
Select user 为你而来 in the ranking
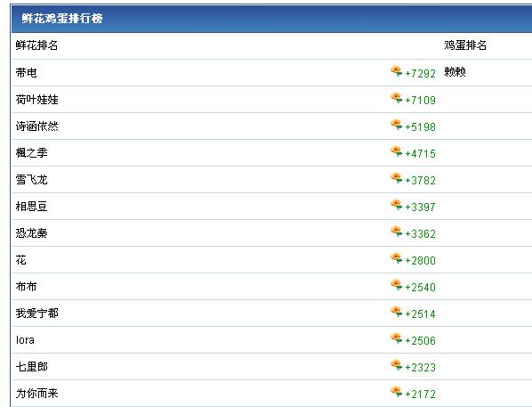click(37, 394)
